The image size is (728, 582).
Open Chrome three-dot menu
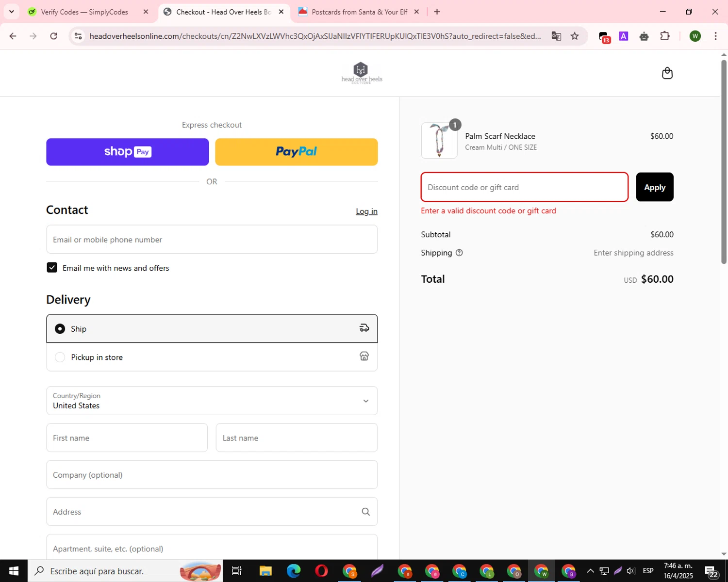pyautogui.click(x=715, y=36)
